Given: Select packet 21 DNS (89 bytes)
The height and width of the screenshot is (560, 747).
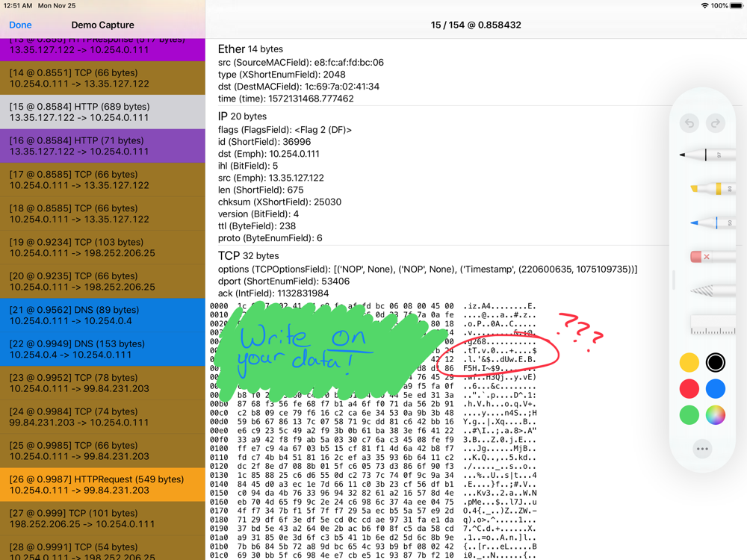Looking at the screenshot, I should pos(102,315).
